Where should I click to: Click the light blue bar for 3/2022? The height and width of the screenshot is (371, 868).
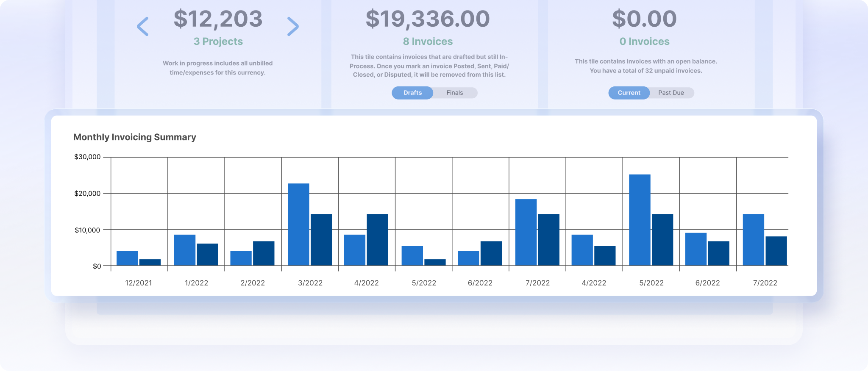298,224
